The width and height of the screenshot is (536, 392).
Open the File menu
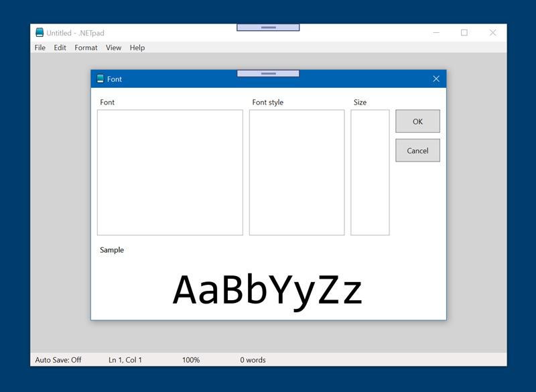[x=40, y=48]
